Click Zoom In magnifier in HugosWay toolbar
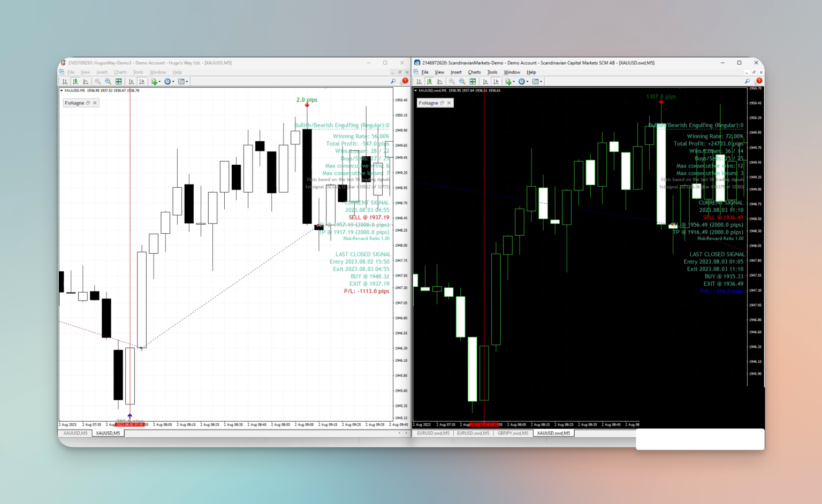The image size is (822, 504). [97, 81]
